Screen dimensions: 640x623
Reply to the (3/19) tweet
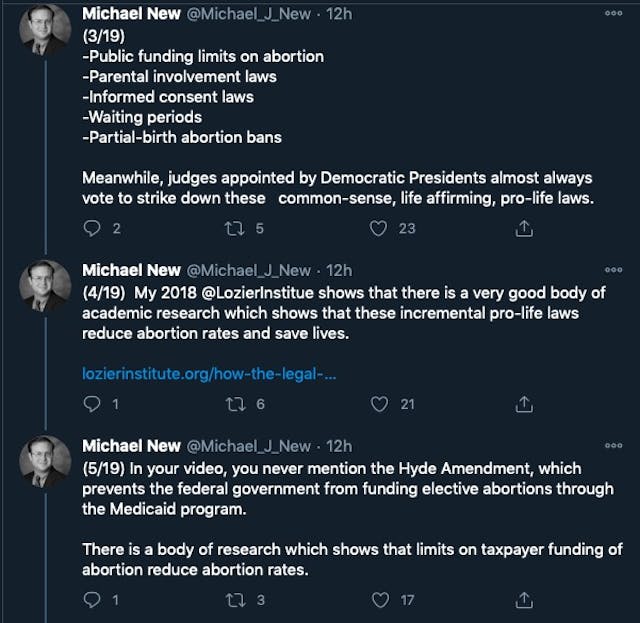pos(92,228)
